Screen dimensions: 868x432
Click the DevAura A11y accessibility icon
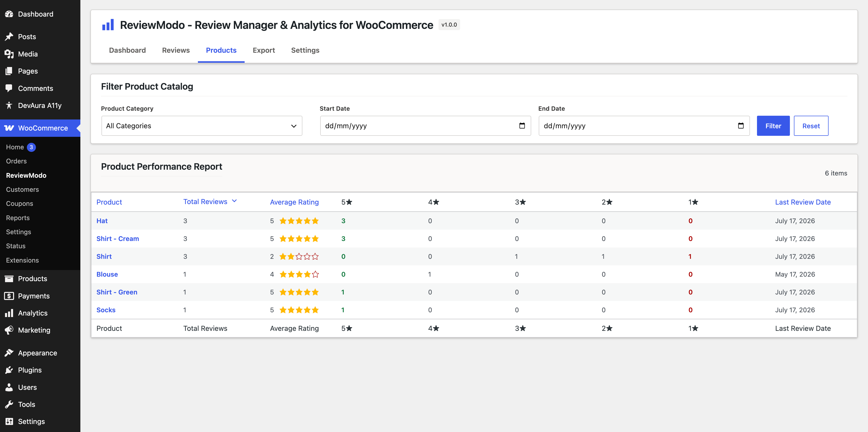tap(9, 105)
